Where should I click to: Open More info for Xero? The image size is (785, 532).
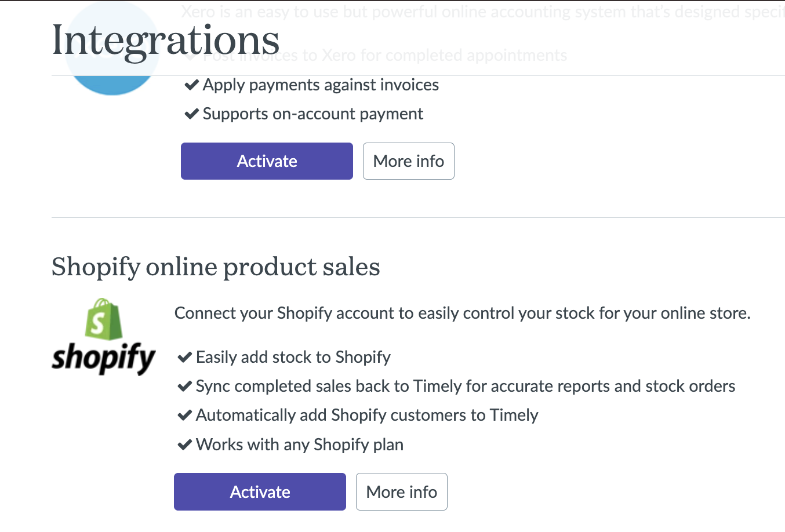(x=408, y=161)
